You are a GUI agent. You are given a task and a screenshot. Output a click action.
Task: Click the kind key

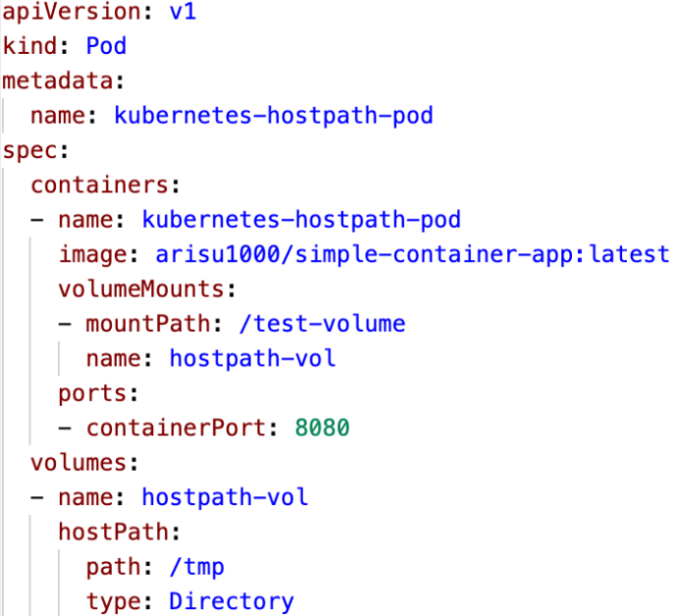tap(29, 45)
